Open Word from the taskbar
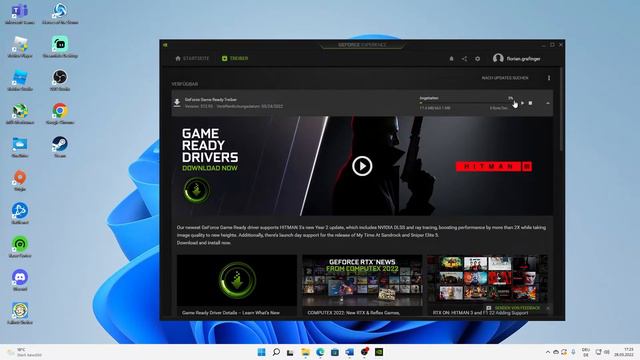Screen dimensions: 640x360 (349, 352)
